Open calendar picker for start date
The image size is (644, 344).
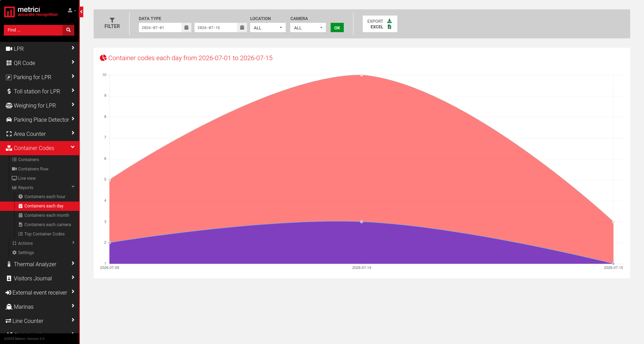[186, 28]
